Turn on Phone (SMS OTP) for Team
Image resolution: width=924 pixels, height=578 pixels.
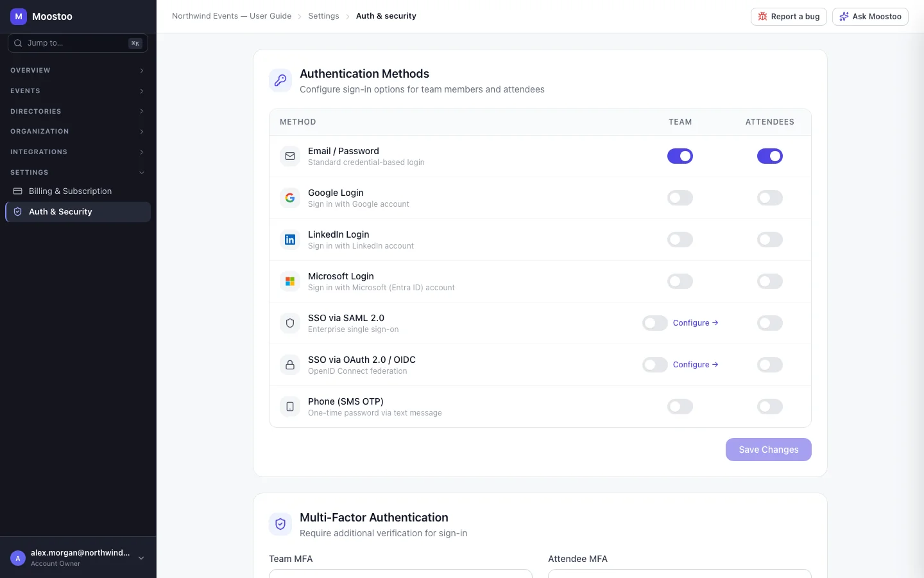[680, 407]
